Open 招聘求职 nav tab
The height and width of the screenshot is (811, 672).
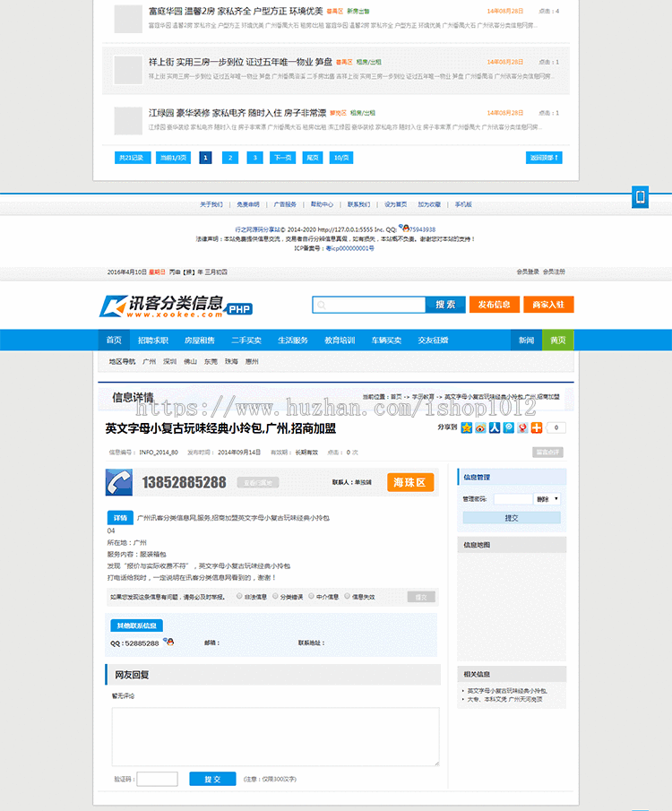pyautogui.click(x=152, y=340)
